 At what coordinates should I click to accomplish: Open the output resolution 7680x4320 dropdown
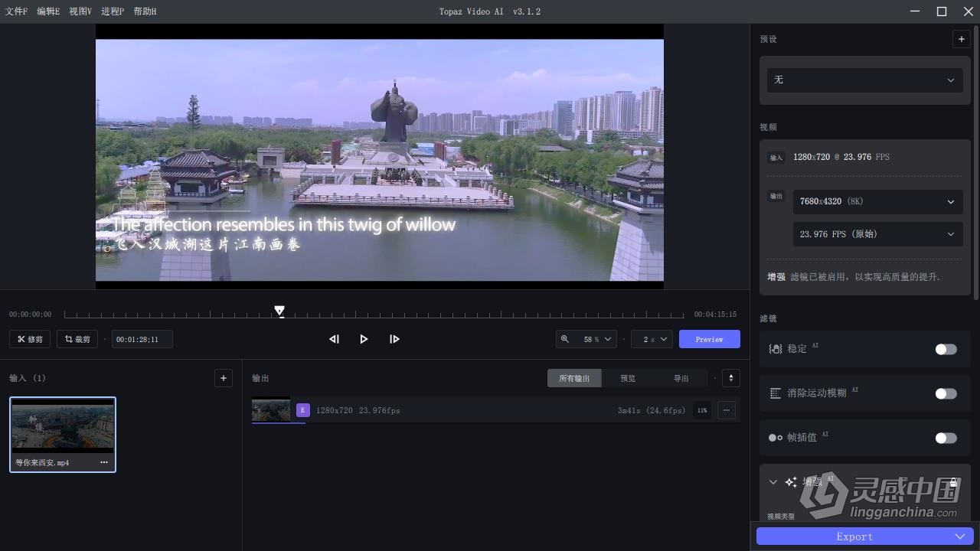coord(877,202)
